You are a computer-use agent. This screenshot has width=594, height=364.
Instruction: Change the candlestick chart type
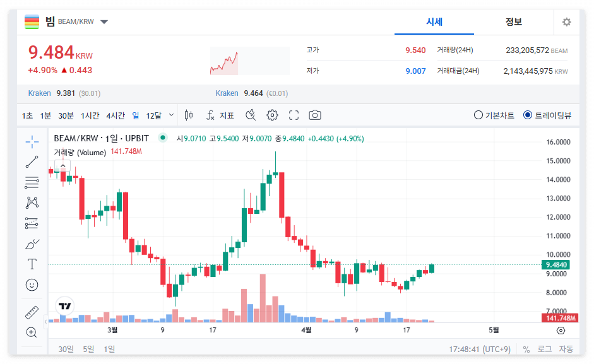pos(189,115)
